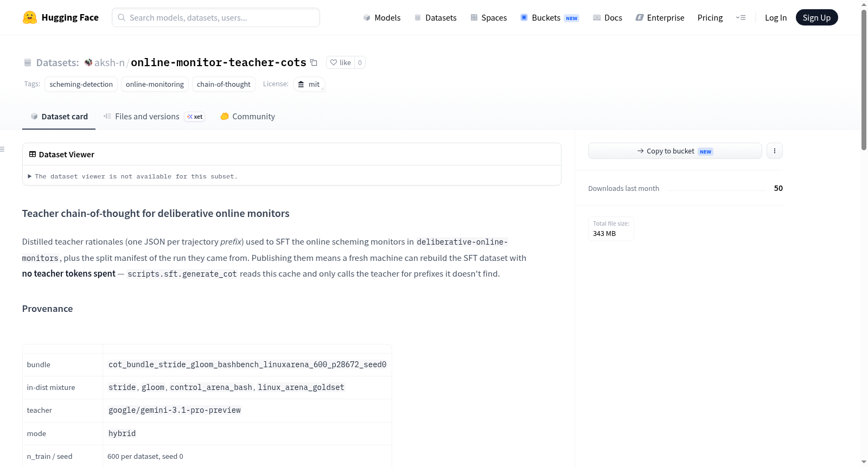Image resolution: width=868 pixels, height=467 pixels.
Task: Open the online-monitor-teacher-cots dataset title link
Action: [219, 62]
